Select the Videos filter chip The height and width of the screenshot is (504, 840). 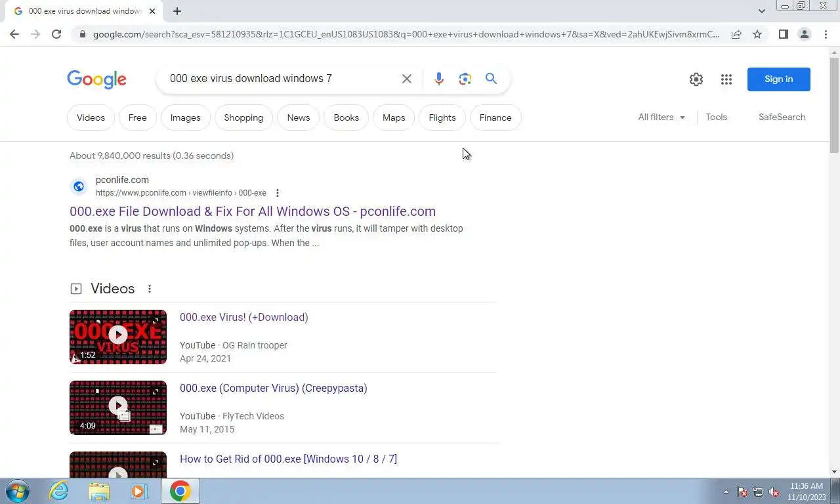click(91, 117)
